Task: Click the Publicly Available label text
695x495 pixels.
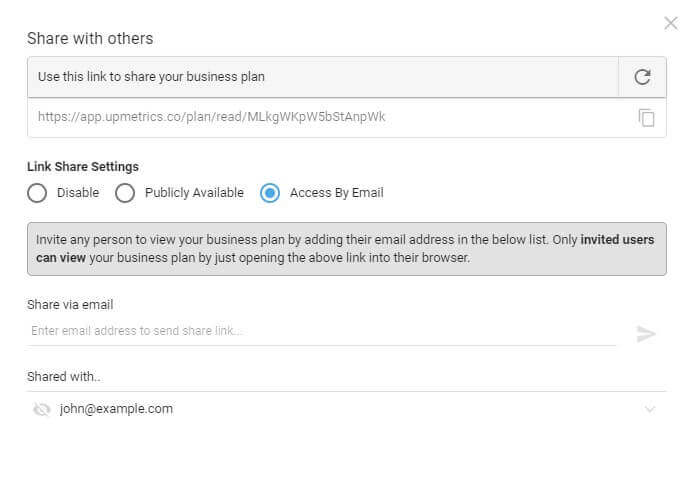Action: point(194,193)
